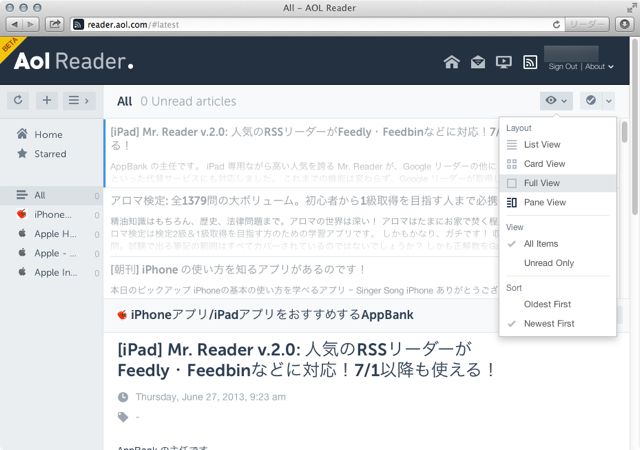Viewport: 640px width, 450px height.
Task: Select Unread Only view option
Action: pyautogui.click(x=558, y=263)
